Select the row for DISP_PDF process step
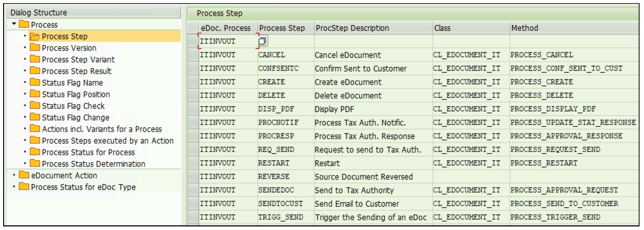Image resolution: width=644 pixels, height=230 pixels. (193, 109)
